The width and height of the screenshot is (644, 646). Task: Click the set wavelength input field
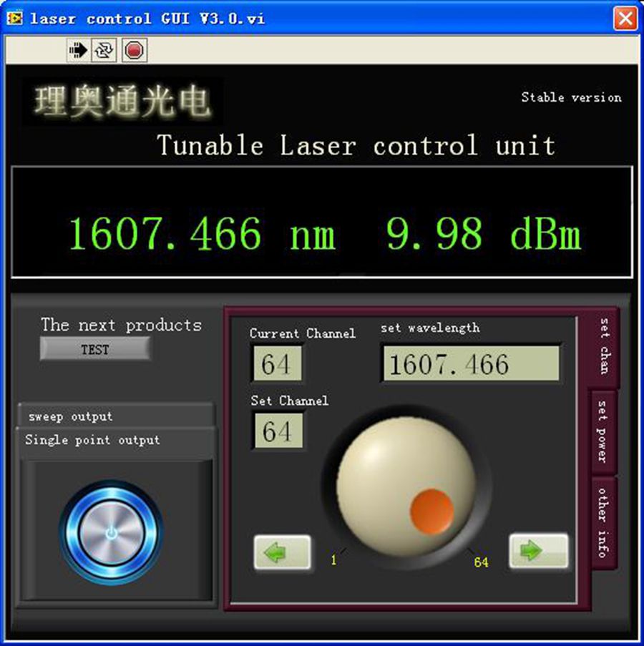[470, 364]
